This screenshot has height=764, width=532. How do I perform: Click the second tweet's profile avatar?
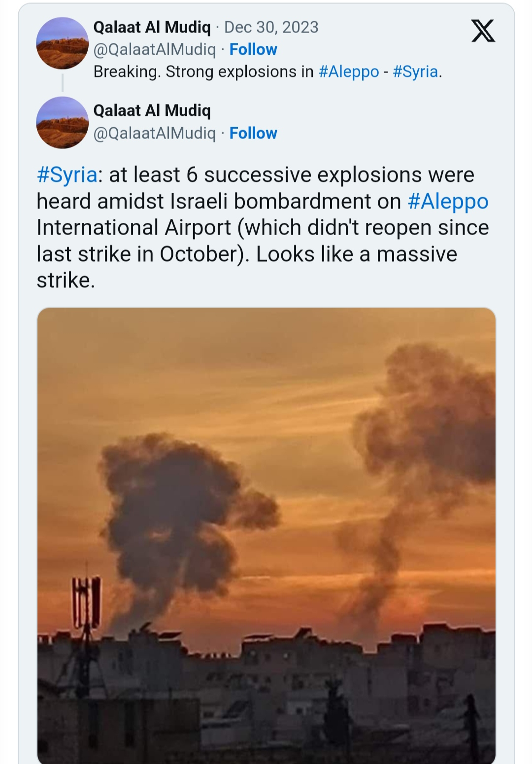(x=62, y=122)
